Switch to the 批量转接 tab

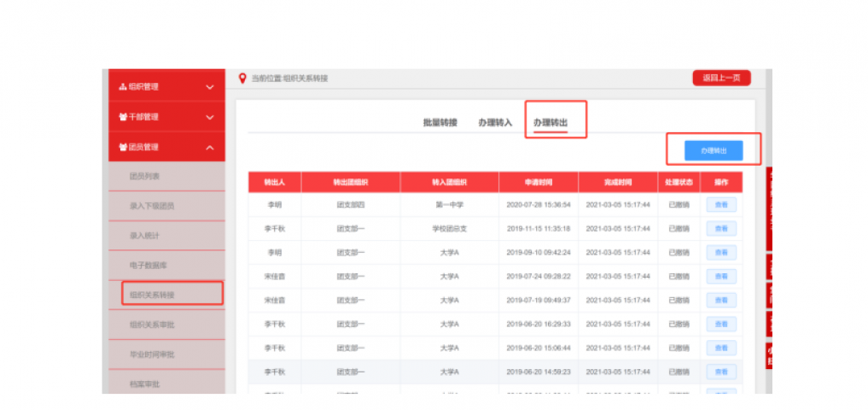click(440, 123)
